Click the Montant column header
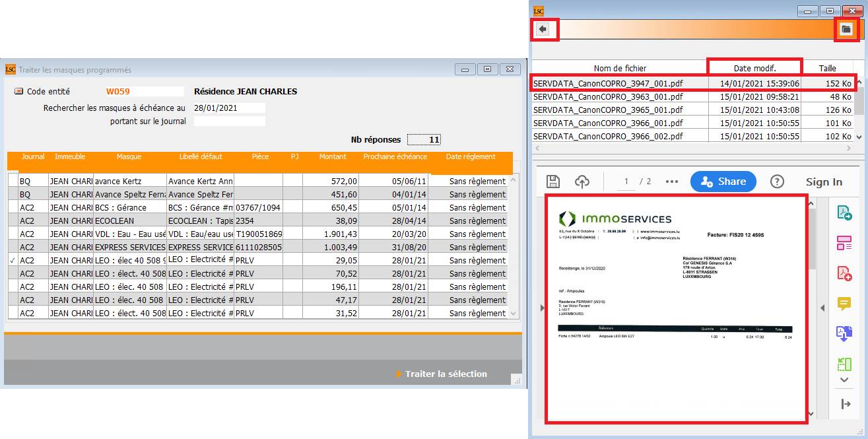Screen dimensions: 868x439 [x=333, y=157]
